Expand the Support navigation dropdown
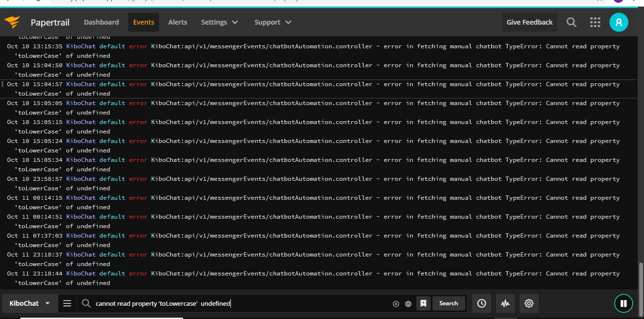Image resolution: width=644 pixels, height=319 pixels. point(273,22)
